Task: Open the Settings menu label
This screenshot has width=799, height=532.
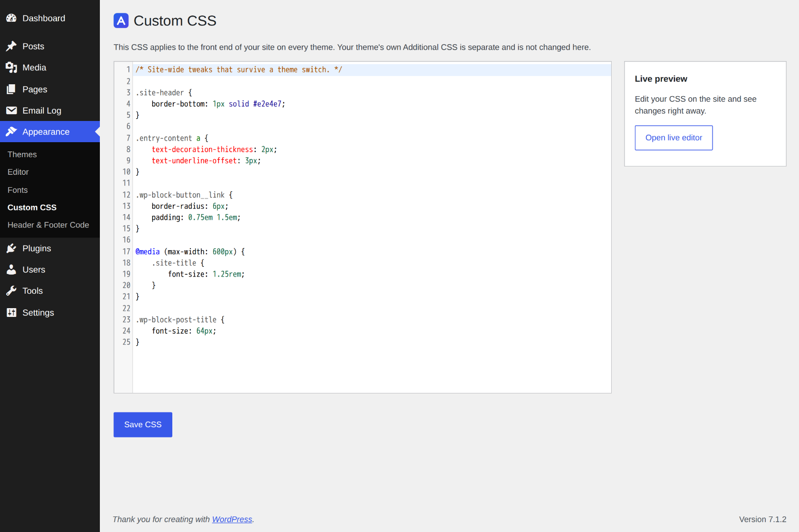Action: click(x=38, y=313)
